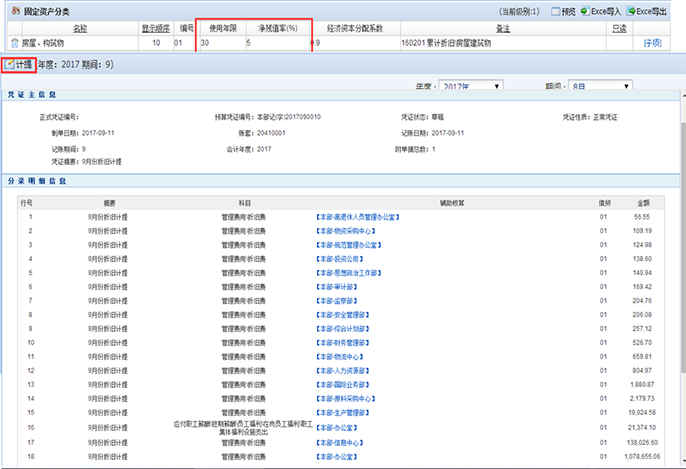Click the 账套 value 20410001
Screen dimensions: 686x469
pos(271,133)
